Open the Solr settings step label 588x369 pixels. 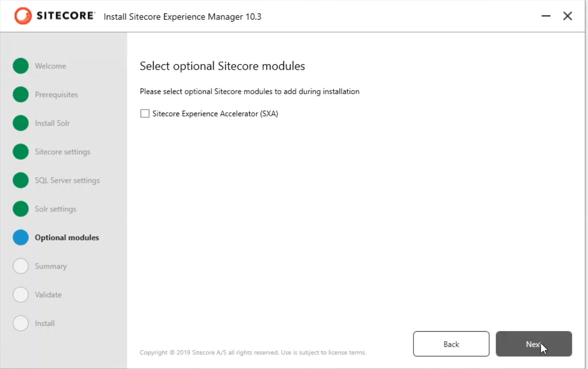(55, 209)
